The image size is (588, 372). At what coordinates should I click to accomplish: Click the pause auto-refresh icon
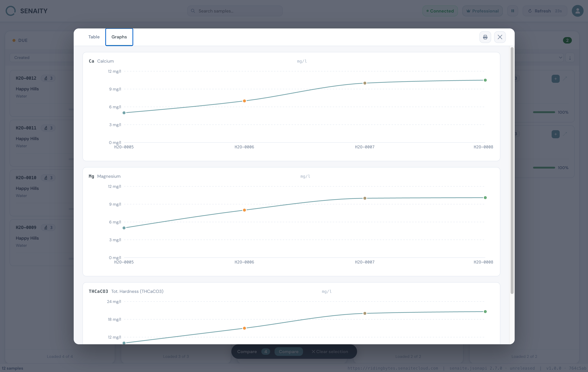click(513, 11)
